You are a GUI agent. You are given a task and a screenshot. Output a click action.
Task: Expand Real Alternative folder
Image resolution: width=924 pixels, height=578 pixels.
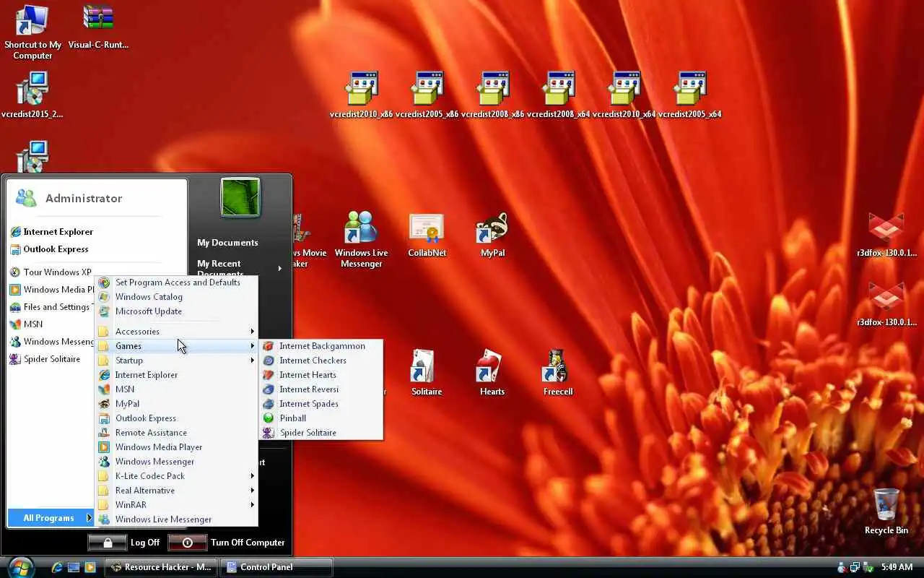[x=177, y=491]
